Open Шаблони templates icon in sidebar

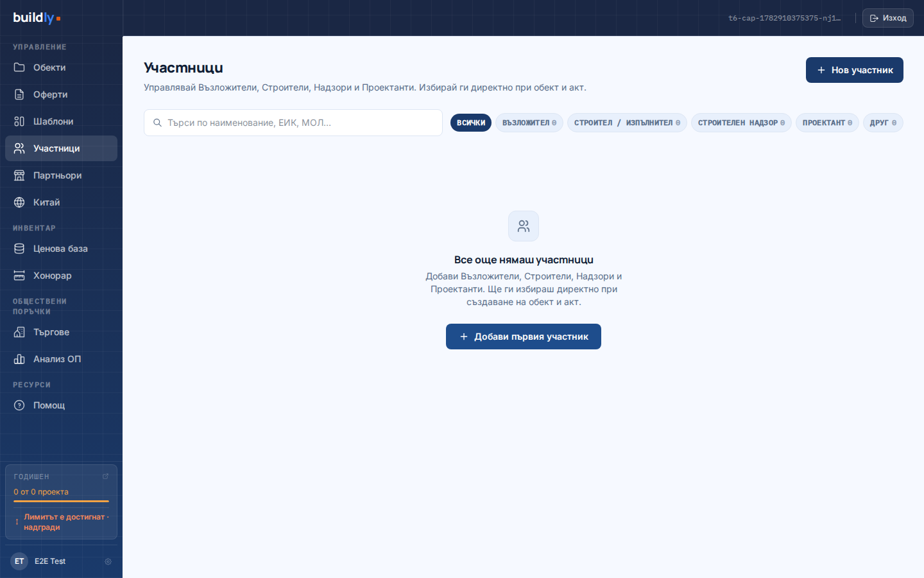19,121
